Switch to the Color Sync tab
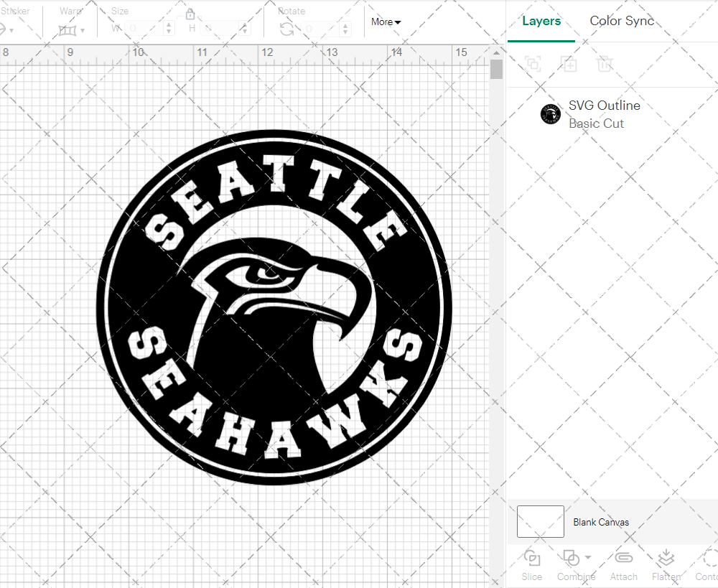The width and height of the screenshot is (718, 588). click(x=622, y=21)
